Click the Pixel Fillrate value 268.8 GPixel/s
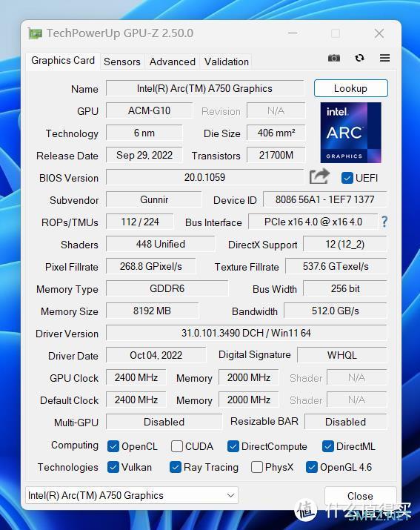 [151, 266]
